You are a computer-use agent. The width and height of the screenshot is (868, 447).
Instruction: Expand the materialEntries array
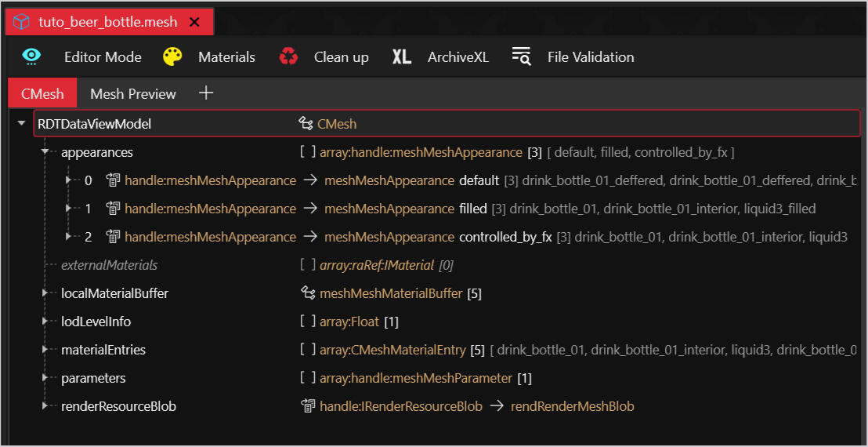point(45,350)
